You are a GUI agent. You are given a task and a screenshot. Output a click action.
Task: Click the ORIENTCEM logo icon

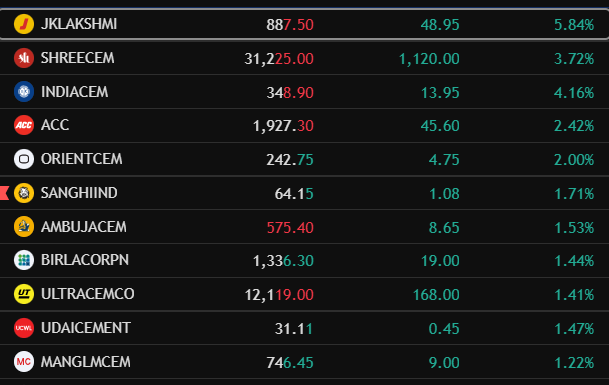coord(24,159)
